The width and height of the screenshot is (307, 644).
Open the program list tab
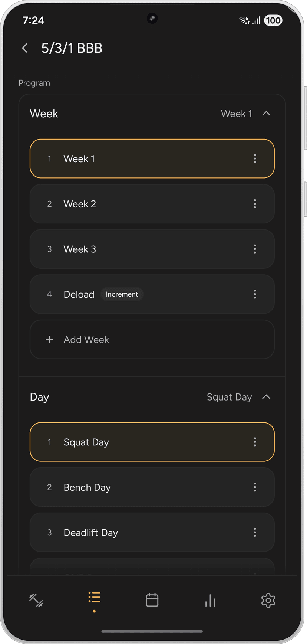(94, 598)
